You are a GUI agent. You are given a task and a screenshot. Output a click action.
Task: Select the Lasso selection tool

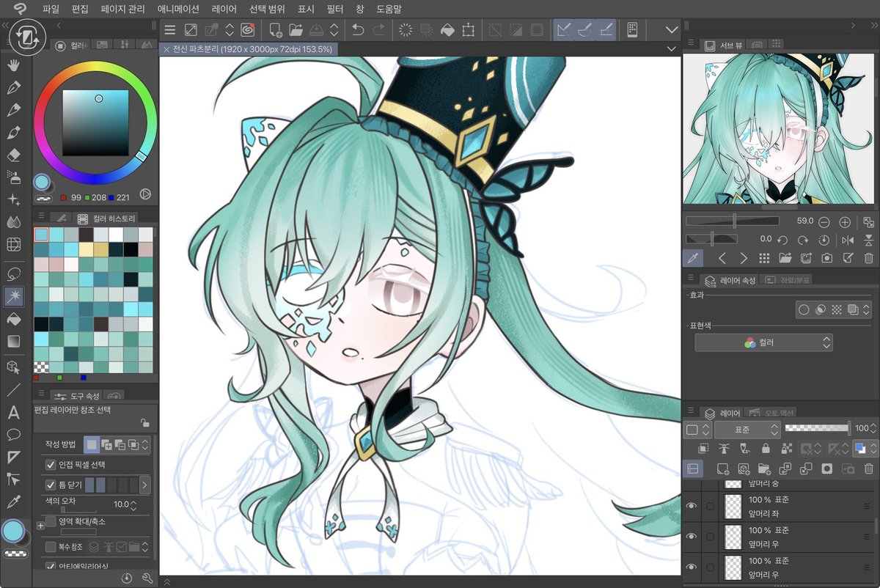tap(13, 274)
